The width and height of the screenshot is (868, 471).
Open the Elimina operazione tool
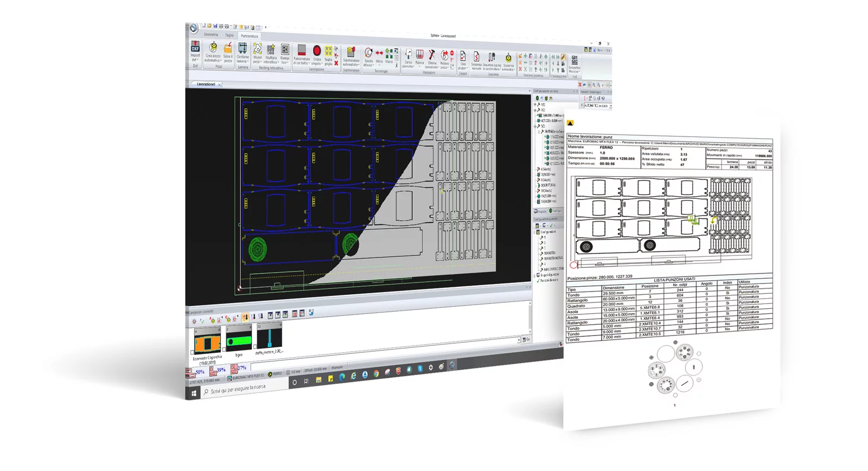[432, 55]
